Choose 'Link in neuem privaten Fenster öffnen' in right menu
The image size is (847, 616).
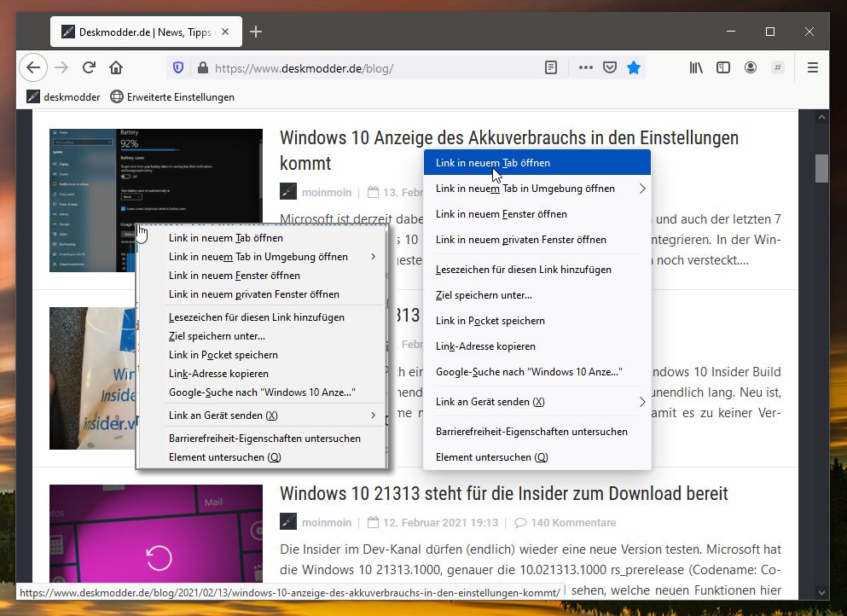pyautogui.click(x=537, y=240)
